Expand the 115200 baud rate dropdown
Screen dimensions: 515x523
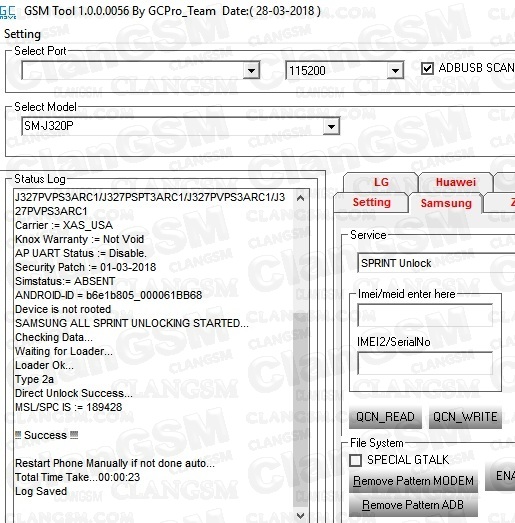pos(395,70)
